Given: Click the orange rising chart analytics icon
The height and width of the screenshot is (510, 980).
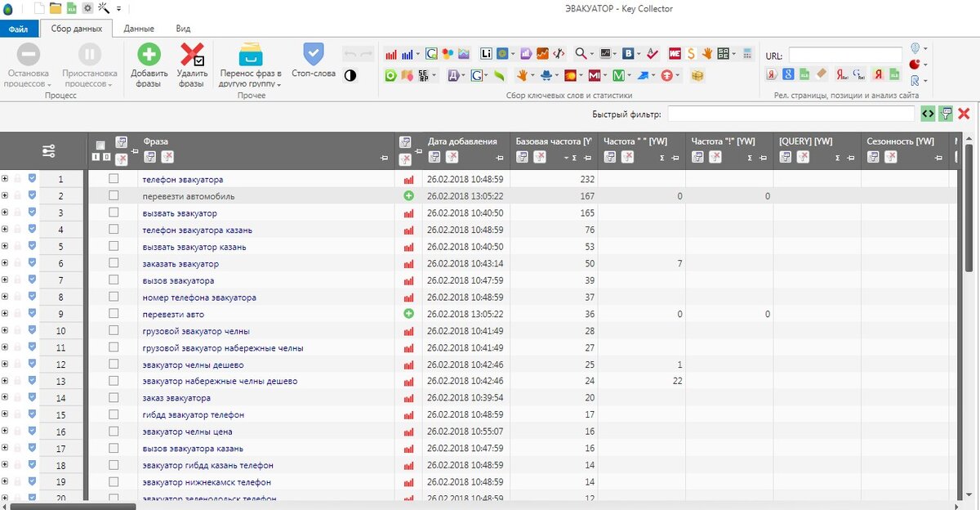Looking at the screenshot, I should tap(542, 54).
